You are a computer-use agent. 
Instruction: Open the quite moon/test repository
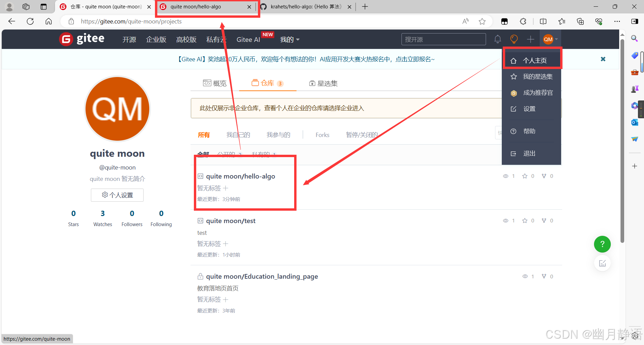[231, 221]
